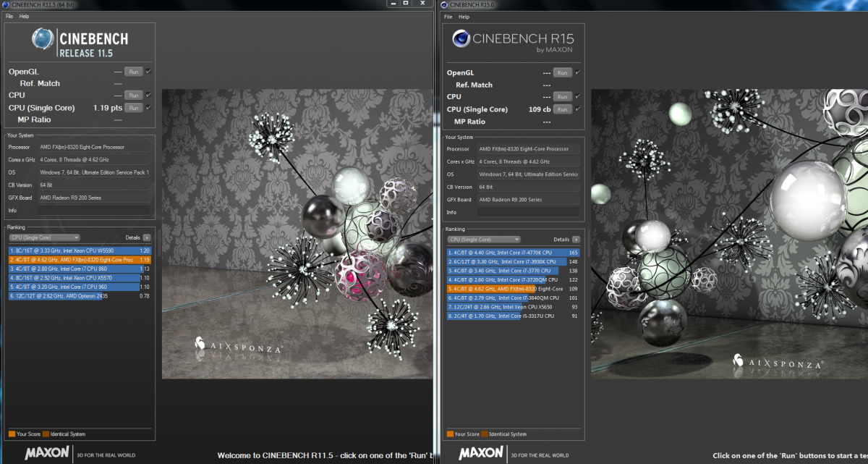Run the CPU benchmark in R15
Screen dimensions: 868x464
click(x=563, y=96)
